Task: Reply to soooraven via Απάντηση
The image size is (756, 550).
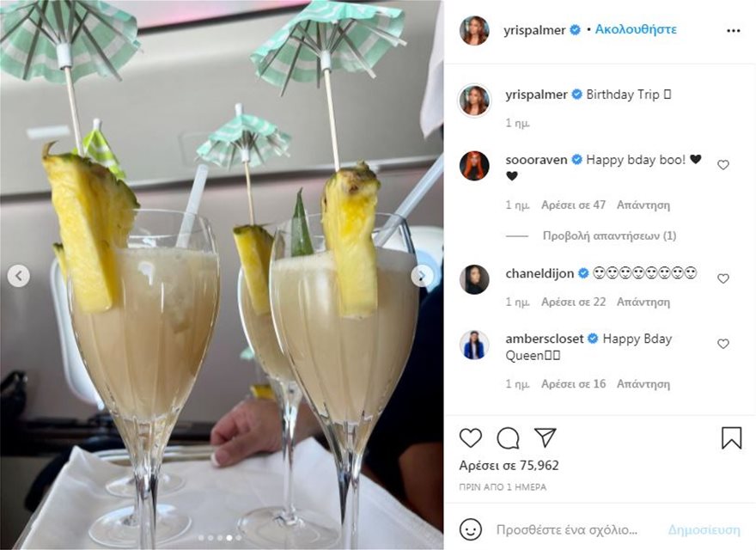Action: click(643, 205)
